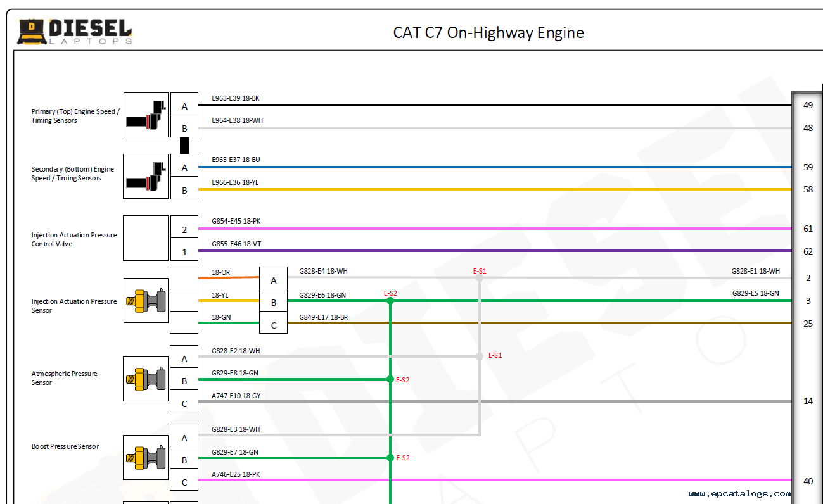Screen dimensions: 823x504
Task: Click wire label E964-E38 18-WH
Action: pyautogui.click(x=237, y=120)
